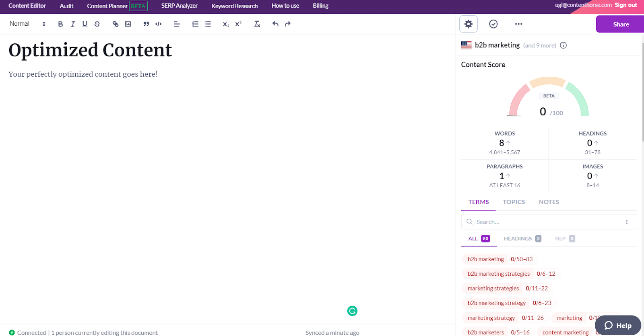This screenshot has height=336, width=644.
Task: Open the Content Editor menu item
Action: coord(27,6)
